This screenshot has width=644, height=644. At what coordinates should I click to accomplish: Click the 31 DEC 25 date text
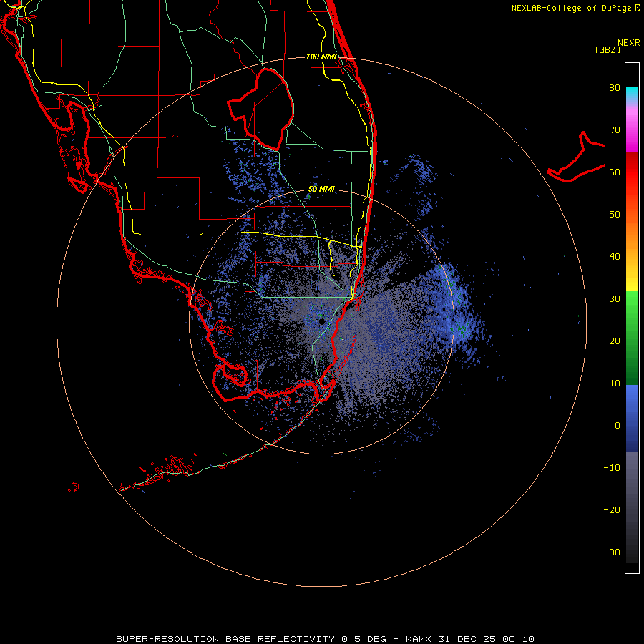point(469,639)
